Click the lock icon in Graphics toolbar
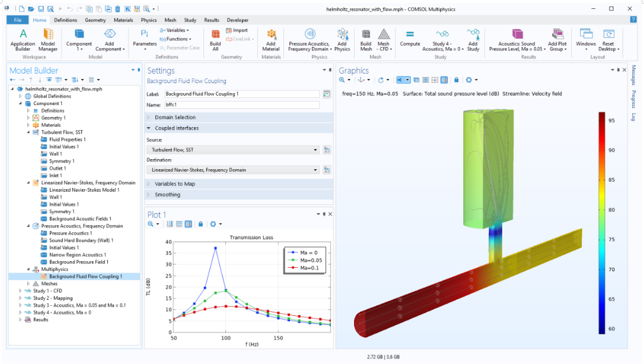Screen dimensions: 644x364 tap(456, 80)
